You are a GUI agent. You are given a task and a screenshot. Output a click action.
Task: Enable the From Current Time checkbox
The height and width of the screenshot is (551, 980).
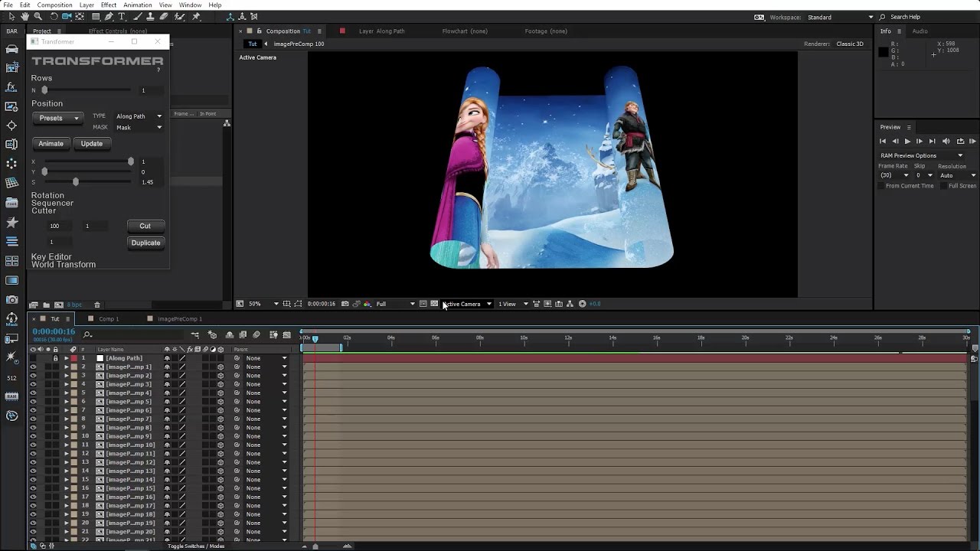point(881,186)
